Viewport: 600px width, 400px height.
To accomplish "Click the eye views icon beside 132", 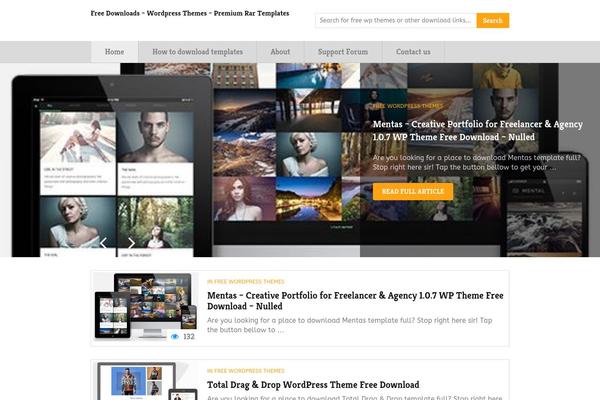I will point(175,336).
